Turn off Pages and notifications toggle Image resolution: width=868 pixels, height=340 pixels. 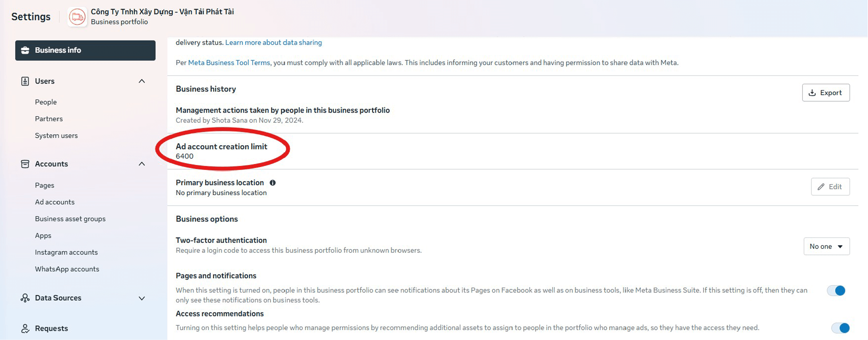click(836, 291)
